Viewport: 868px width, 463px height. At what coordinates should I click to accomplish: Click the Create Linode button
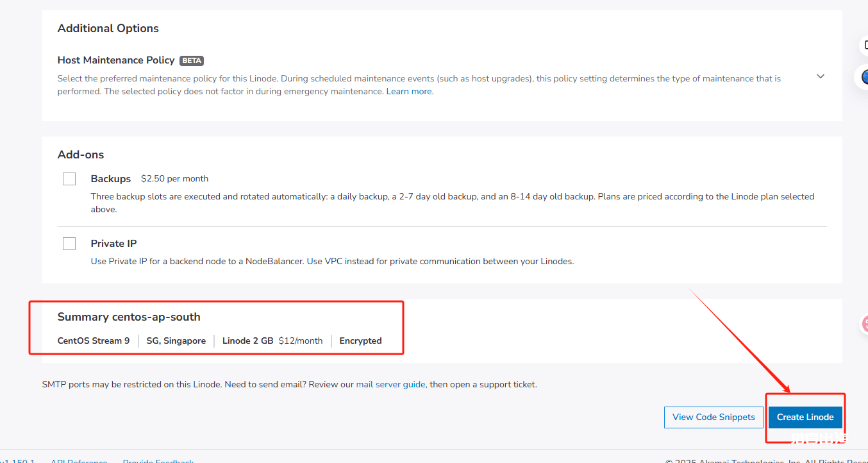805,417
